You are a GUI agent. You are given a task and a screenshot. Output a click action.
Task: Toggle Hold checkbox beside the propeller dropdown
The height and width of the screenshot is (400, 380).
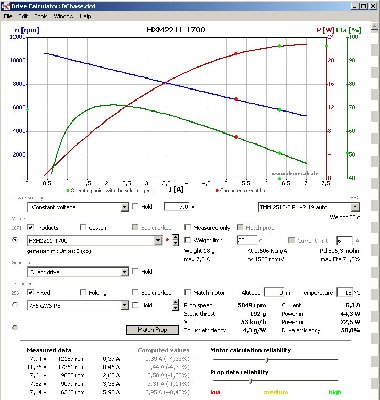click(135, 305)
